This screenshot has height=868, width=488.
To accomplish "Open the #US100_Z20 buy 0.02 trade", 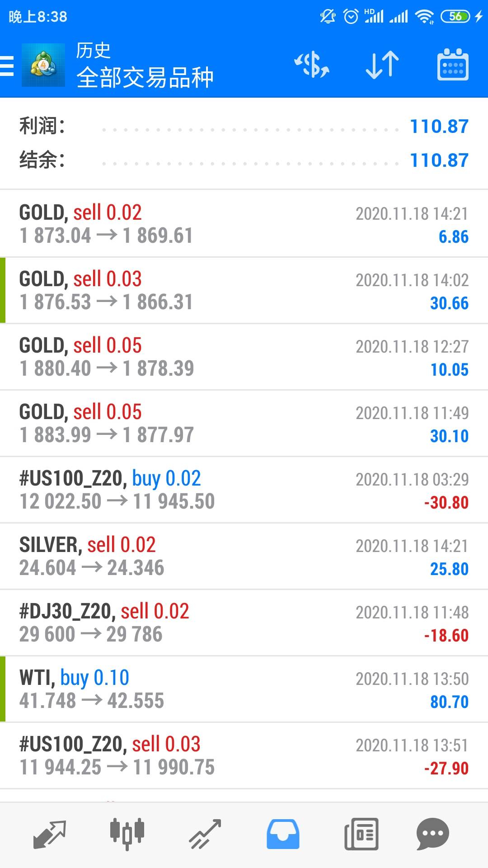I will (244, 490).
